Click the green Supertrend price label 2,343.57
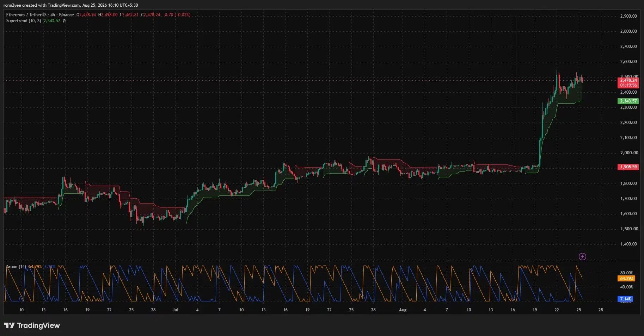The height and width of the screenshot is (336, 644). (628, 101)
